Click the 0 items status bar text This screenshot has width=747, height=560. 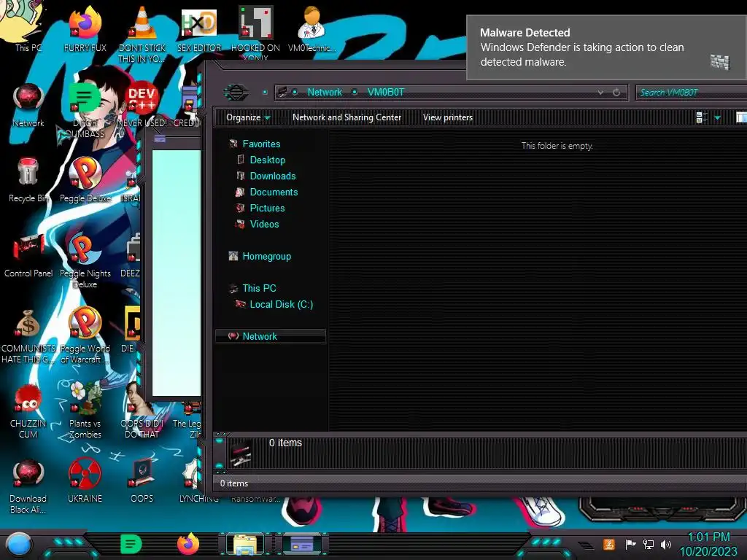tap(234, 483)
